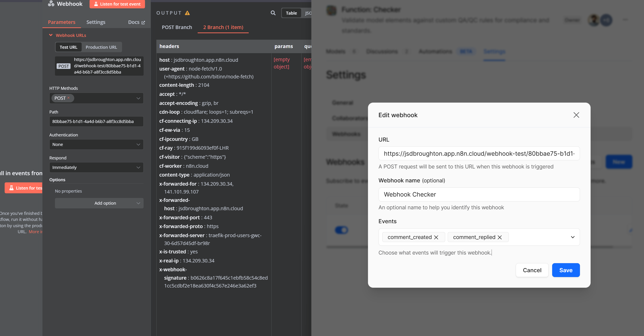Image resolution: width=644 pixels, height=336 pixels.
Task: Select the Production URL tab
Action: coord(101,47)
